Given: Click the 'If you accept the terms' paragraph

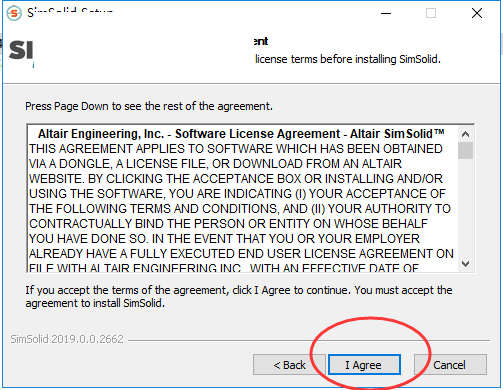Looking at the screenshot, I should 239,297.
